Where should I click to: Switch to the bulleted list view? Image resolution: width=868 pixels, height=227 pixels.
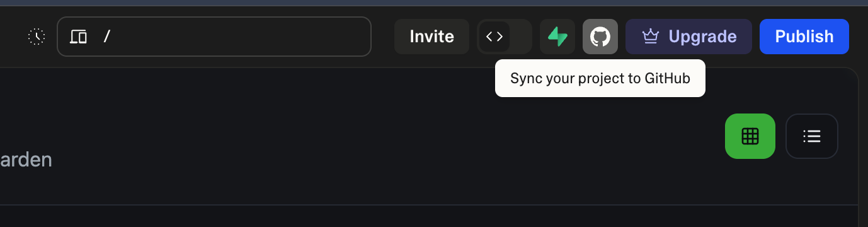click(812, 136)
